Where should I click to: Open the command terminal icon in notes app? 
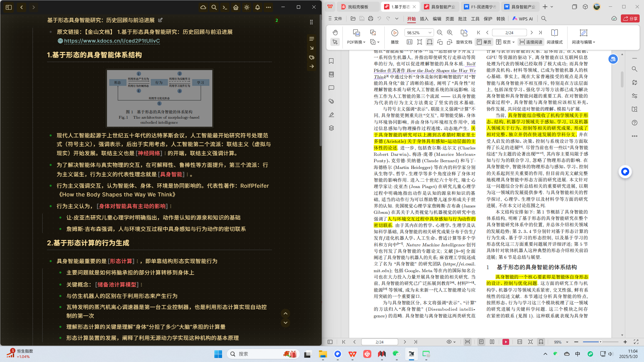(x=225, y=7)
